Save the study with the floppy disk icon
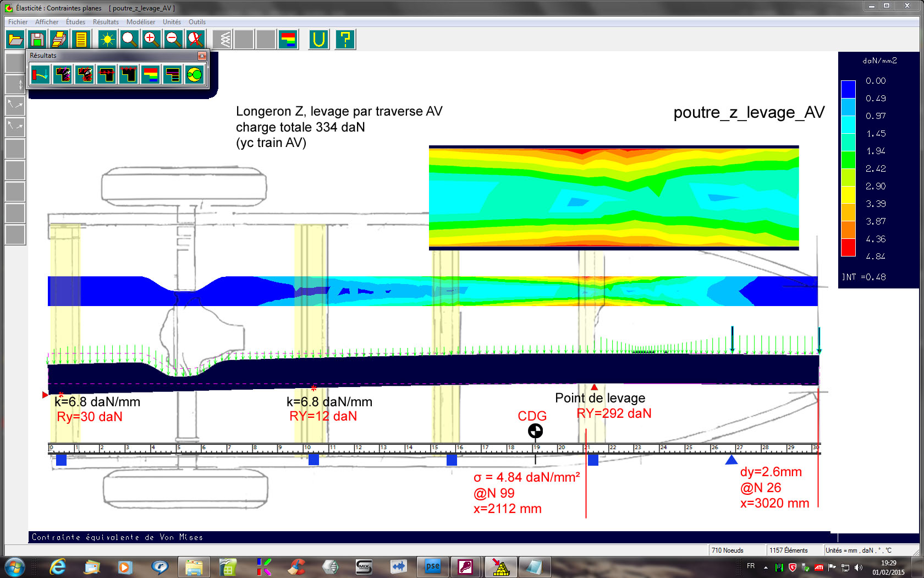This screenshot has width=924, height=578. coord(37,40)
